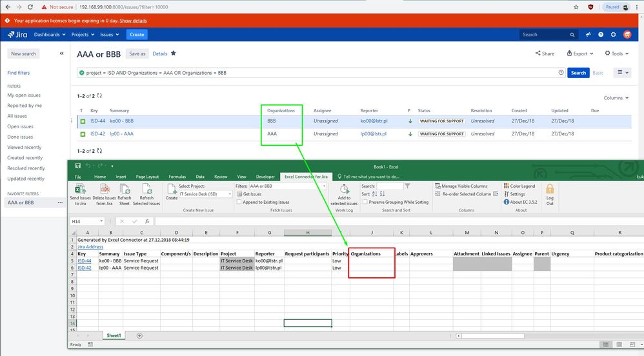Open Manage Visible Columns
This screenshot has height=356, width=644.
point(461,186)
